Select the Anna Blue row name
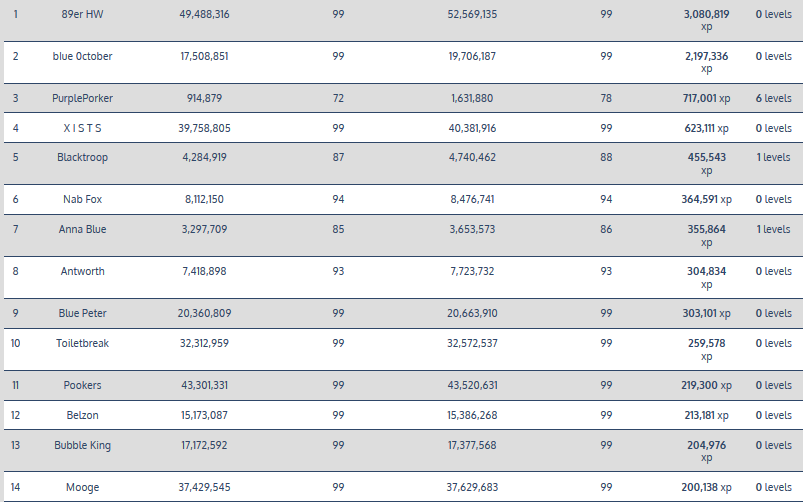The width and height of the screenshot is (803, 502). [x=82, y=229]
